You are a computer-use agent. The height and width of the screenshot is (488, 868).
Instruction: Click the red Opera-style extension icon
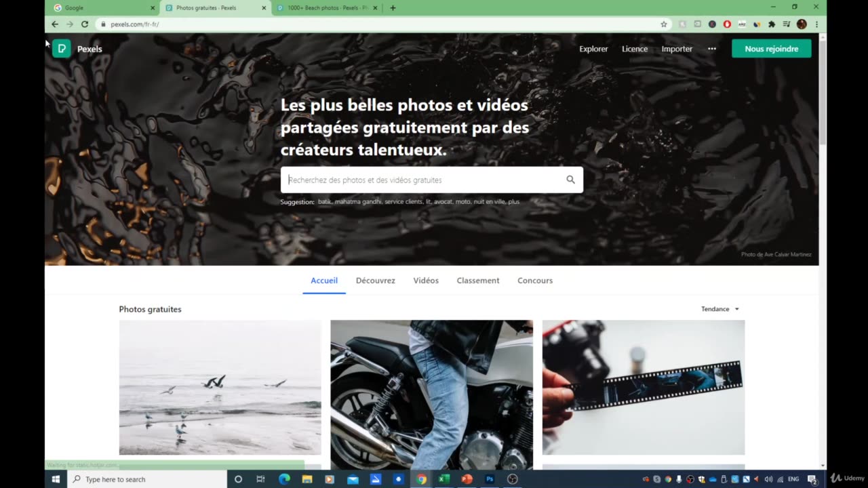(727, 24)
